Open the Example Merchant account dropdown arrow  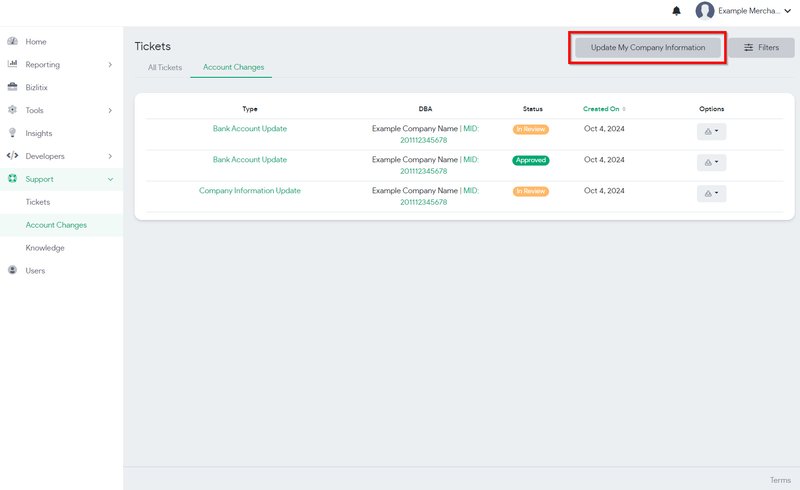(788, 11)
